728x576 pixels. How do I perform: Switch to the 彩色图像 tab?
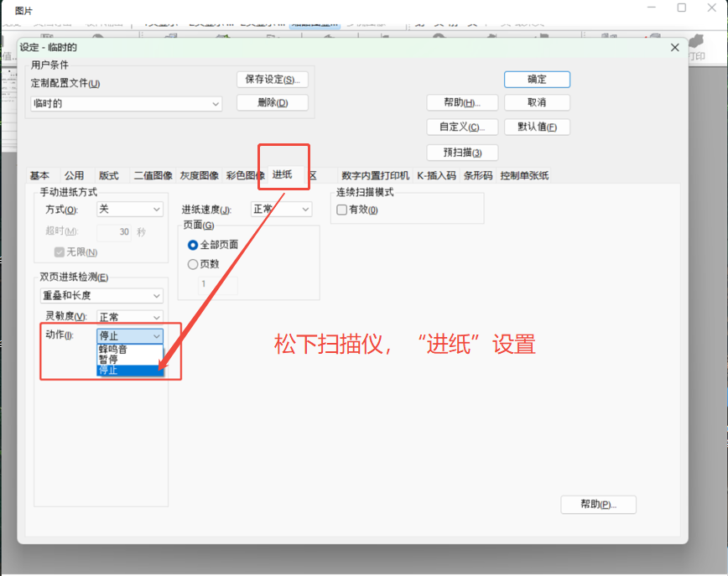(x=244, y=175)
